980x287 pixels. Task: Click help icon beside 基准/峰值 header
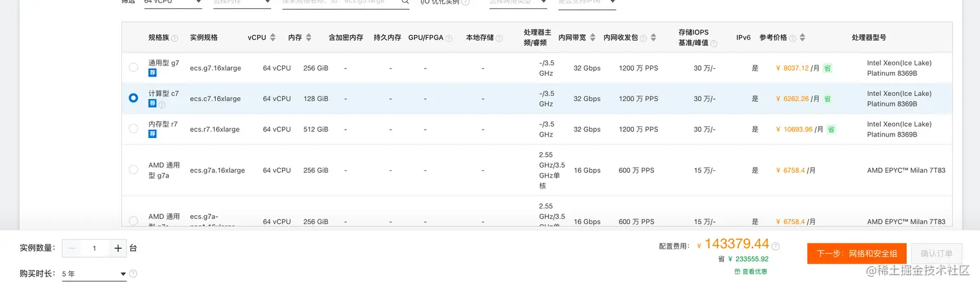coord(714,43)
